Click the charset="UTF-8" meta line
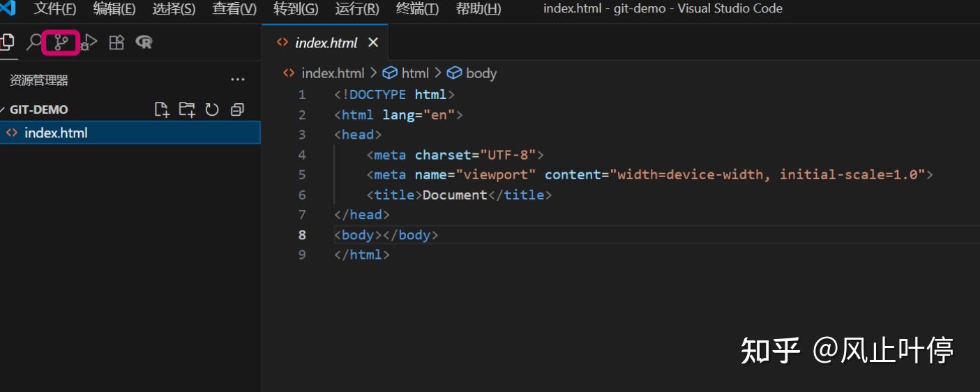980x392 pixels. (x=455, y=155)
